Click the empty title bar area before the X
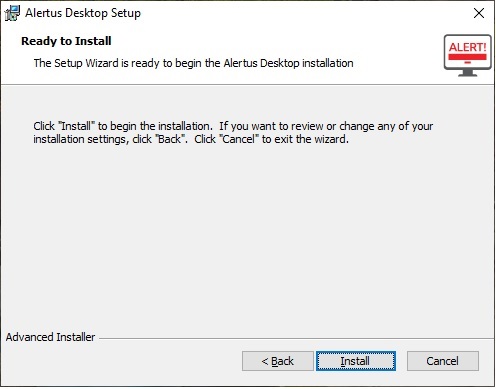 (300, 13)
